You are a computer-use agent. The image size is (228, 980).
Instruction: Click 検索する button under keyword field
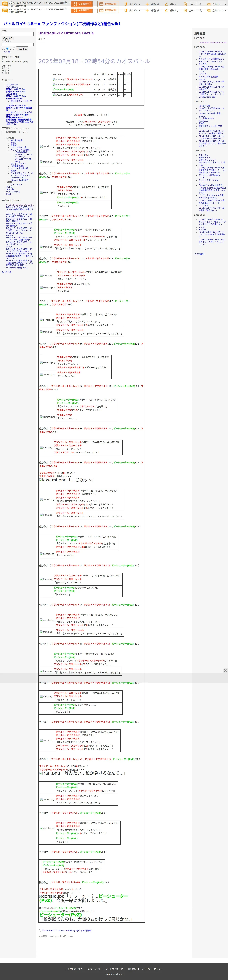[8, 38]
